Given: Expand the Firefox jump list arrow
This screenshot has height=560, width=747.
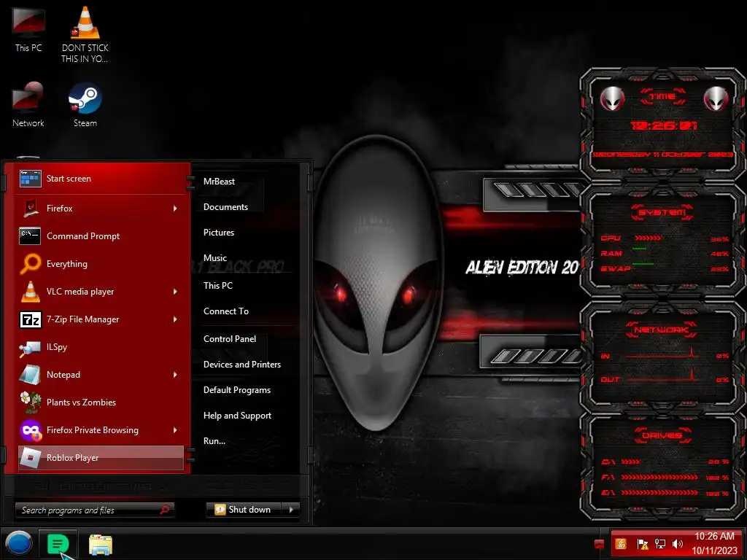Looking at the screenshot, I should pos(175,208).
